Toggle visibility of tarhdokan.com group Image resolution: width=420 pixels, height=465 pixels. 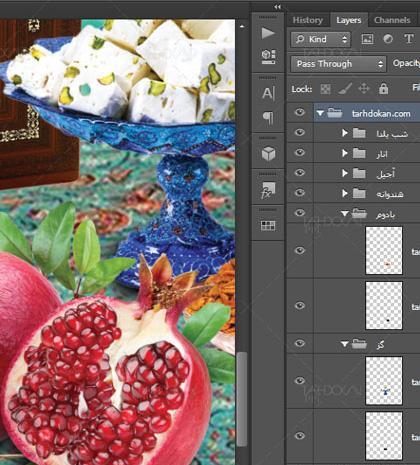[x=300, y=112]
